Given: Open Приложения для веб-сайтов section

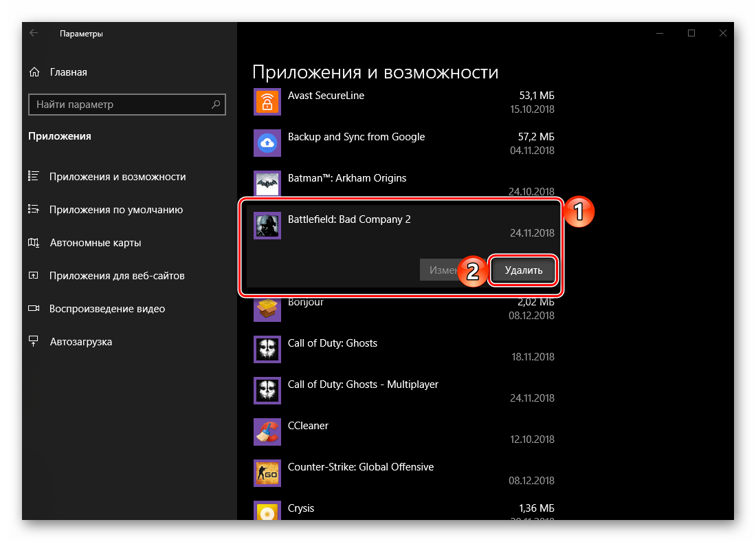Looking at the screenshot, I should click(x=117, y=276).
